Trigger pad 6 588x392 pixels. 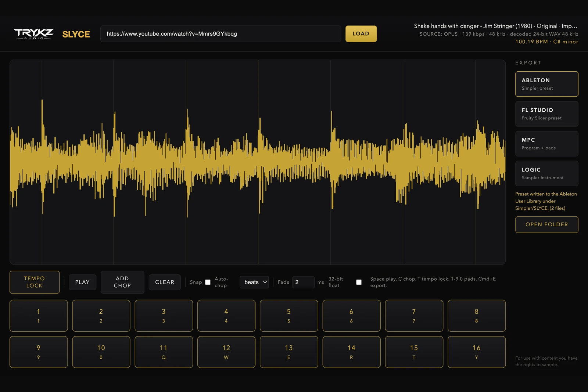pyautogui.click(x=351, y=316)
